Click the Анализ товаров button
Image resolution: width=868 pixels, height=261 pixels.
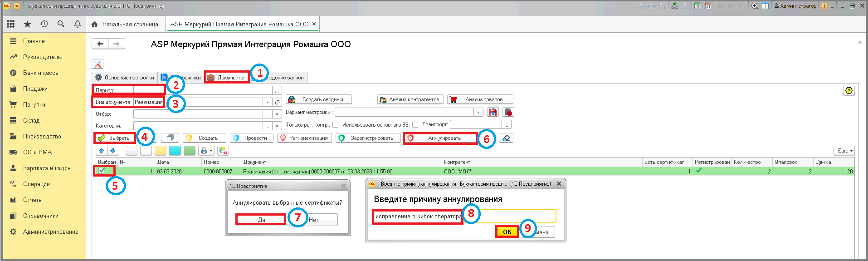pyautogui.click(x=480, y=99)
